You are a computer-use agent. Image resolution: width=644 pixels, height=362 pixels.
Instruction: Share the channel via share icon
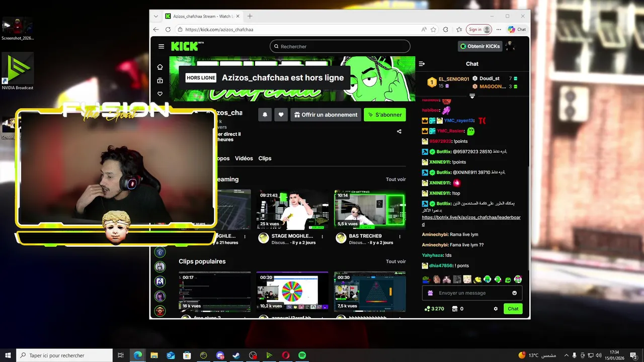coord(399,132)
